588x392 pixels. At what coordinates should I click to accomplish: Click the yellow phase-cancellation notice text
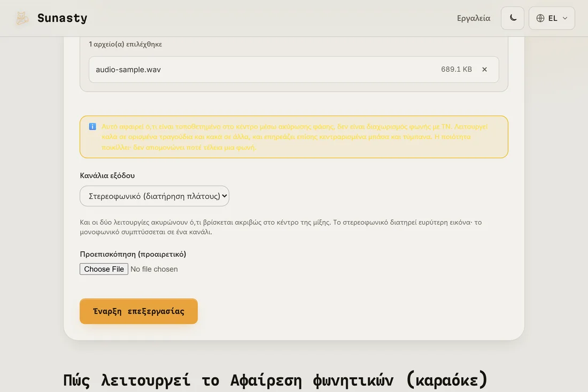click(295, 137)
